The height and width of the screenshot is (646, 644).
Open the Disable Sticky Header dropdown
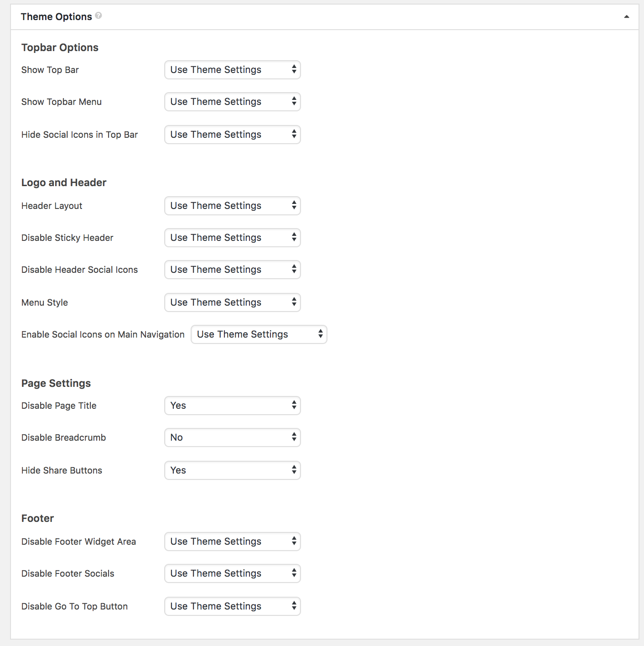[x=233, y=238]
